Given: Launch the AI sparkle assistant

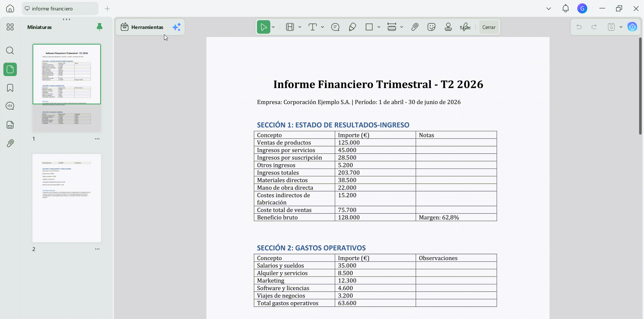Looking at the screenshot, I should [176, 27].
